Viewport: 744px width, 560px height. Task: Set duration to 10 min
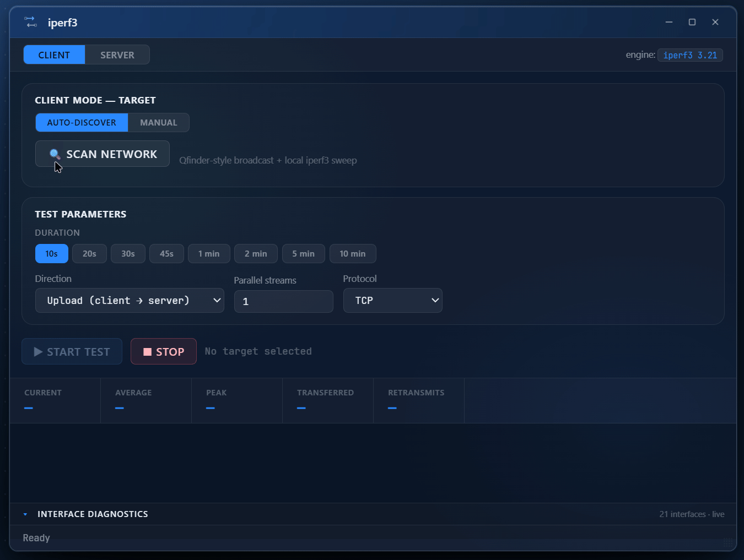point(353,253)
